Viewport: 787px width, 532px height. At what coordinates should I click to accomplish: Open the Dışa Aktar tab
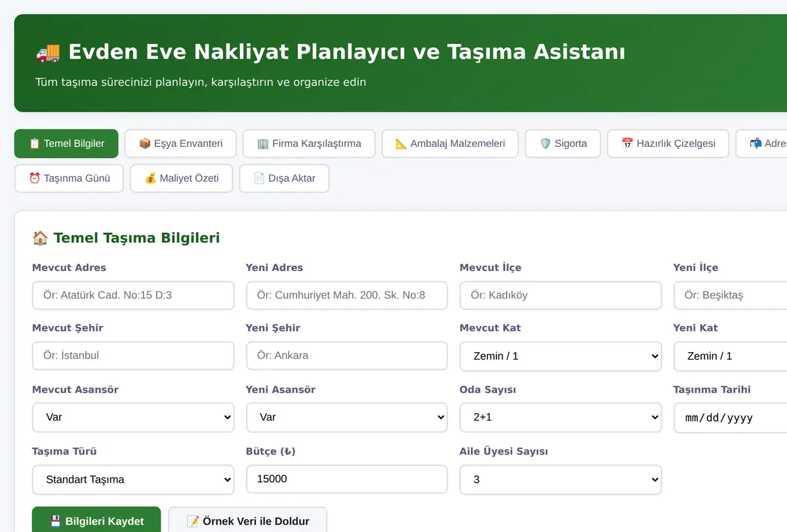[284, 178]
